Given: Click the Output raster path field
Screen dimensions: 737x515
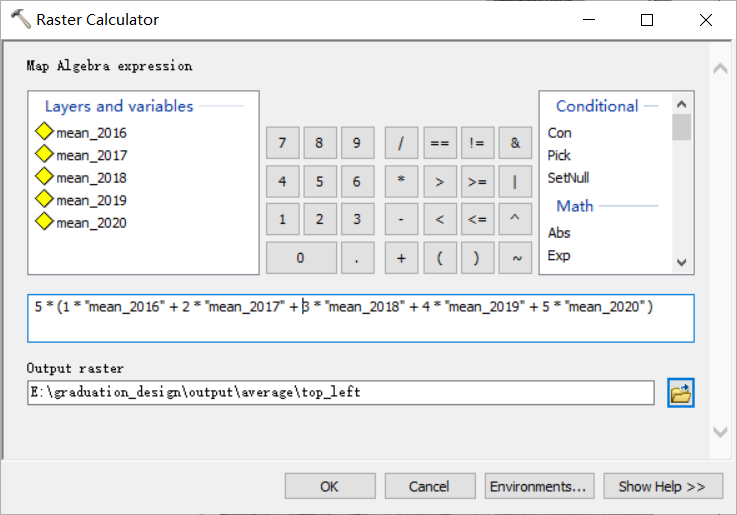Looking at the screenshot, I should (x=341, y=392).
